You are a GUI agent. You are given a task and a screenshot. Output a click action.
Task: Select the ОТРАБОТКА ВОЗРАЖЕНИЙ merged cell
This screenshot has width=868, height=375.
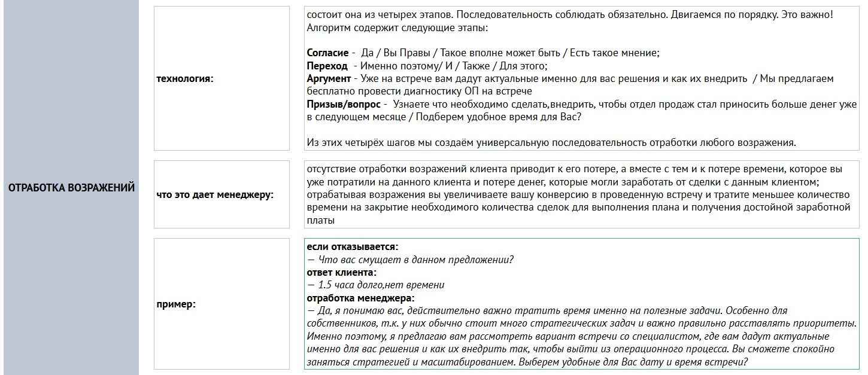[x=71, y=188]
